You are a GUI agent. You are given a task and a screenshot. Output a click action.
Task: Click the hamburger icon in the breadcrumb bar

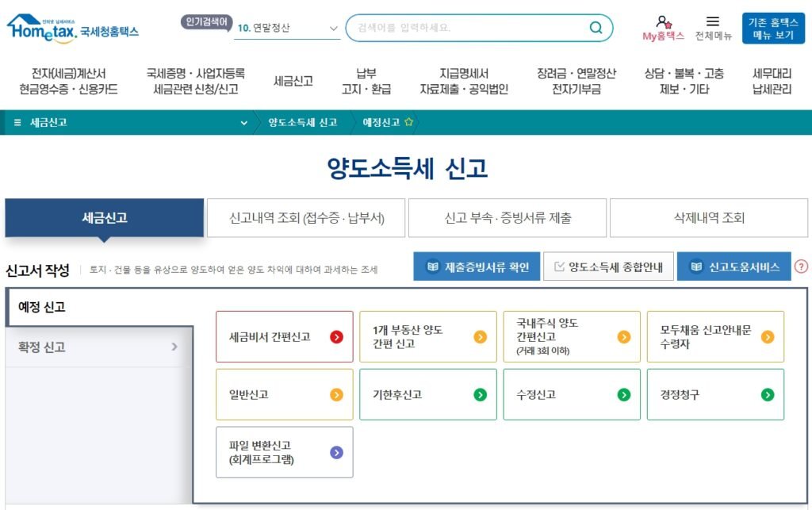(16, 122)
